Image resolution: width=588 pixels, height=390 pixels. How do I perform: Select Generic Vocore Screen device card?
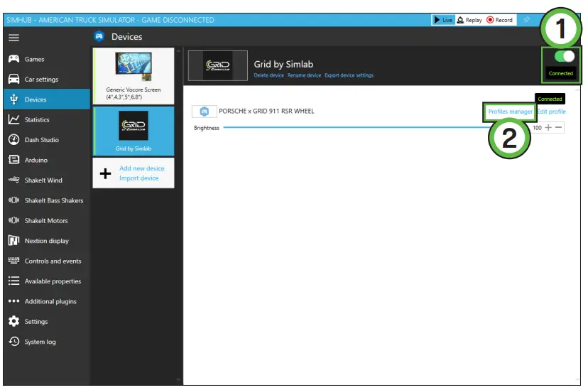(134, 76)
